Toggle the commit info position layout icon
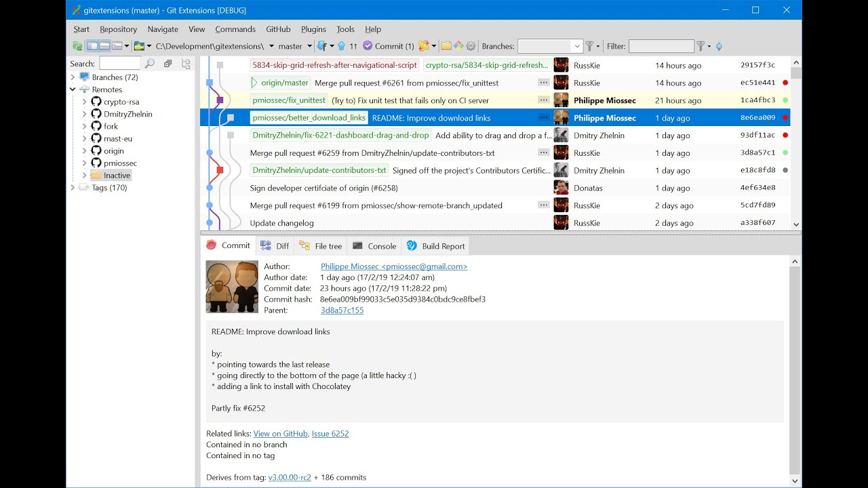The width and height of the screenshot is (868, 488). point(117,46)
